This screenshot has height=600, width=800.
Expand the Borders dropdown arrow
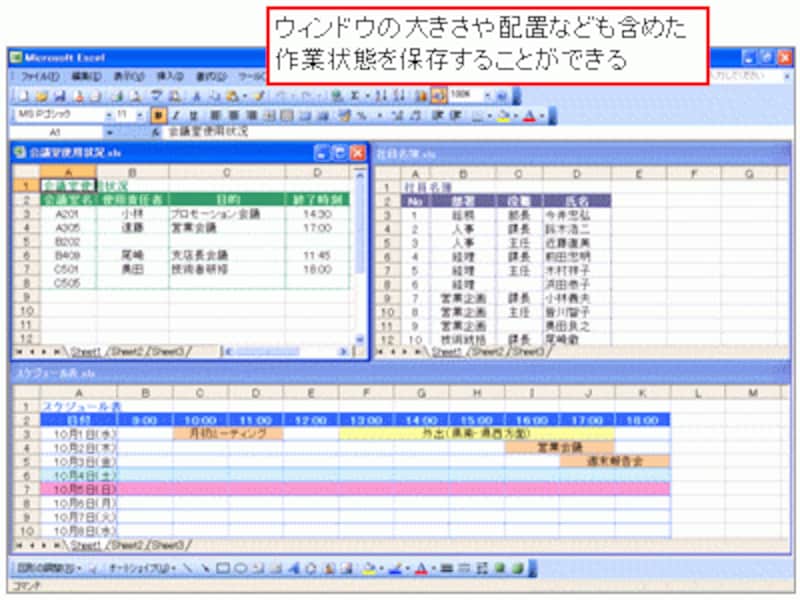[490, 116]
